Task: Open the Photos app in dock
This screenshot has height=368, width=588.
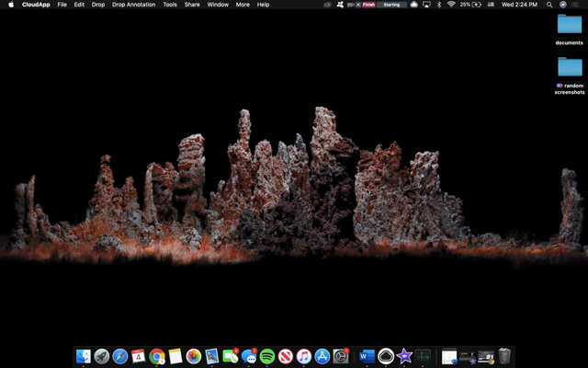Action: [x=194, y=356]
